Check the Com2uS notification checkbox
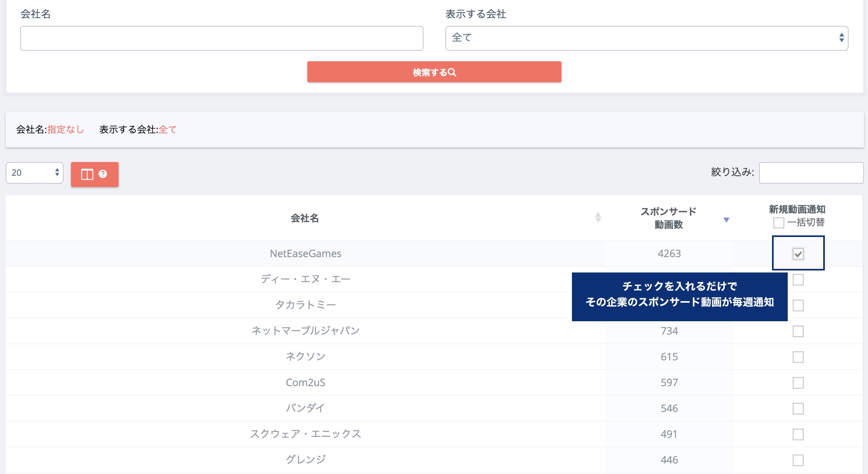 pyautogui.click(x=798, y=383)
